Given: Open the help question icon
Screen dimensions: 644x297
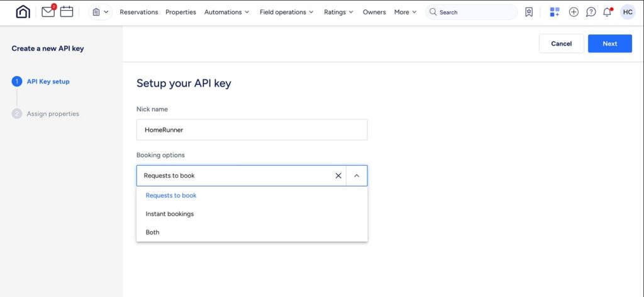Looking at the screenshot, I should (591, 13).
